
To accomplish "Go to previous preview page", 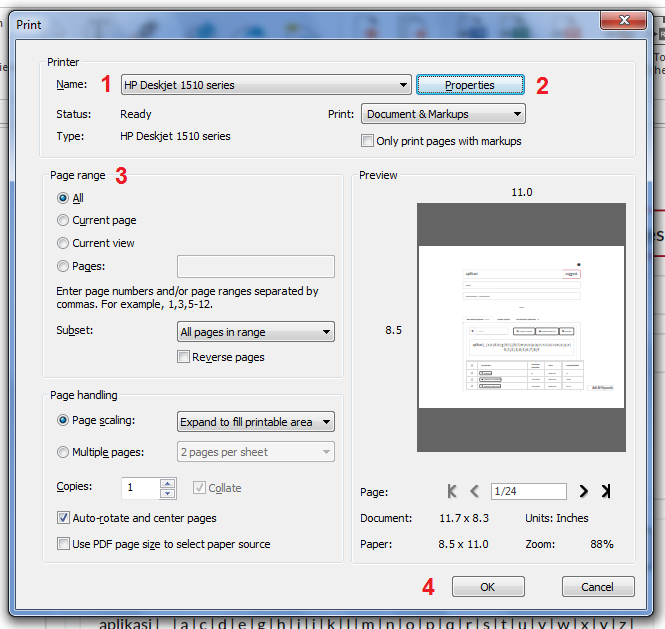I will coord(475,491).
